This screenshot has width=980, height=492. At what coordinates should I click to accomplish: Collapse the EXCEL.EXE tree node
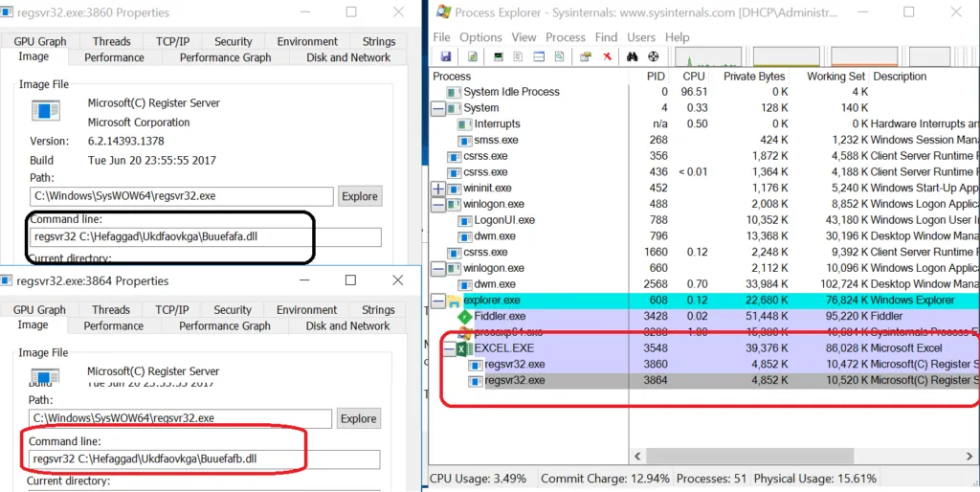450,348
